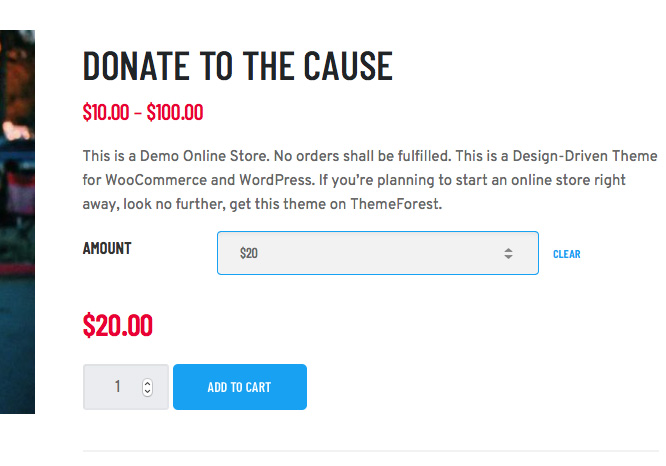The height and width of the screenshot is (466, 666).
Task: Open the Amount dropdown showing $20
Action: 378,253
